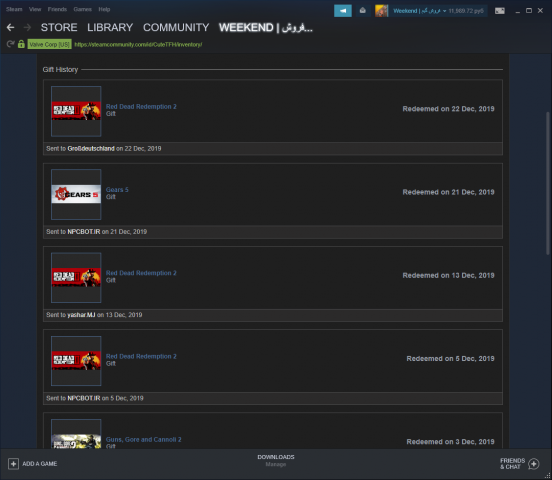
Task: Click the Valve Corp [US] certificate badge
Action: click(x=50, y=44)
